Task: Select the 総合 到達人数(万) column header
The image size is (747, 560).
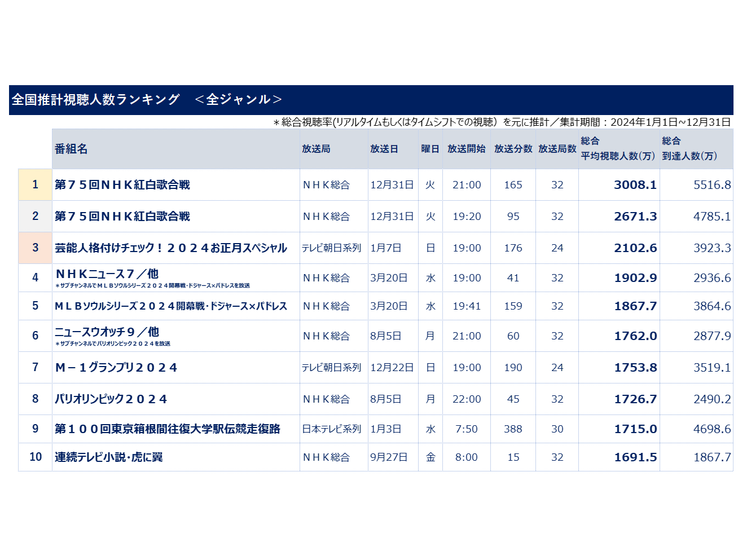Action: pos(689,149)
